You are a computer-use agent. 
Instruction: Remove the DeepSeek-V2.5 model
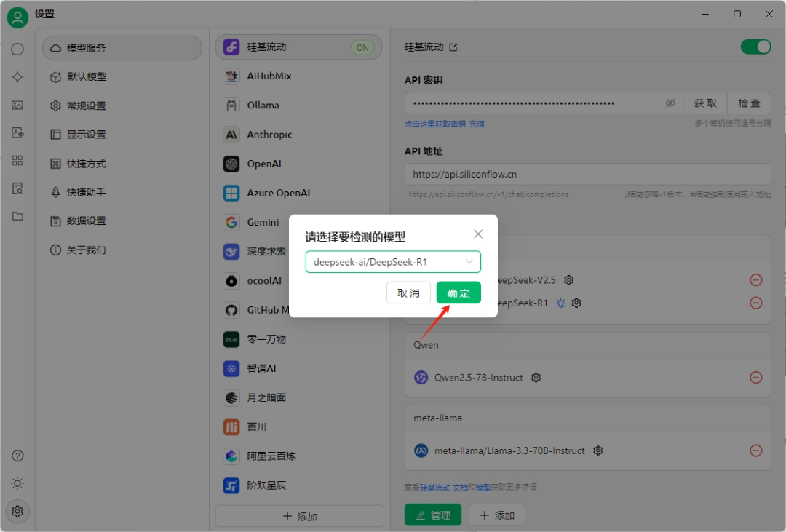click(x=756, y=279)
